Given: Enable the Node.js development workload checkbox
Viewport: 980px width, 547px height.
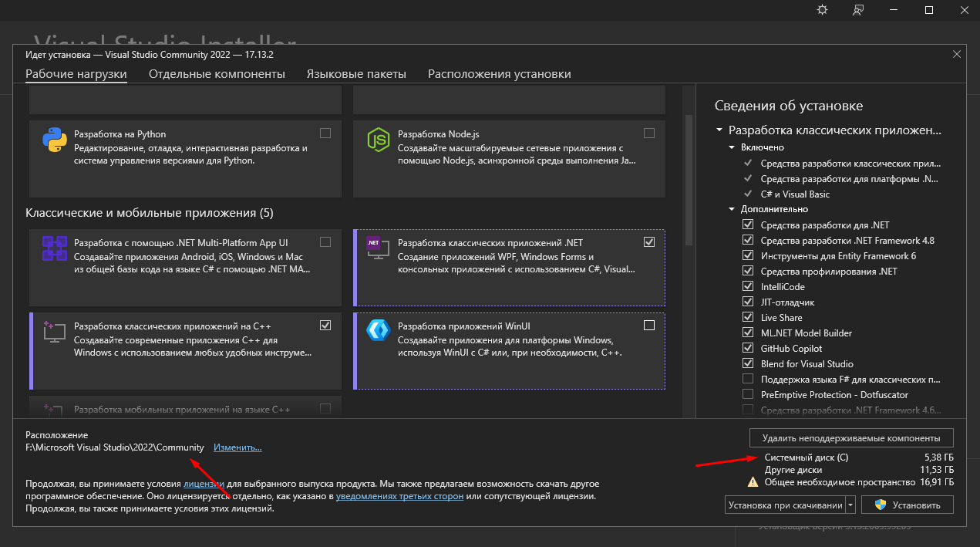Looking at the screenshot, I should 649,133.
